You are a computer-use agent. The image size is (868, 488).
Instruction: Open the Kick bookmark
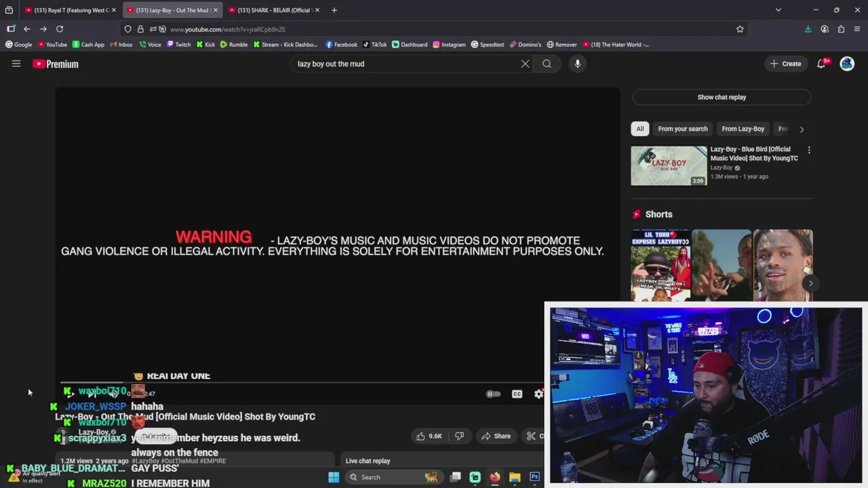coord(205,45)
